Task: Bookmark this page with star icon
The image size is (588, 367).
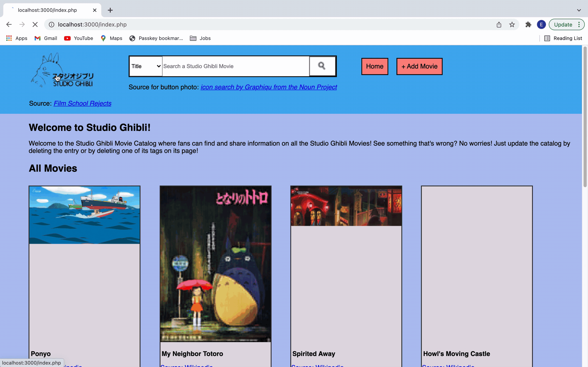Action: pos(512,25)
